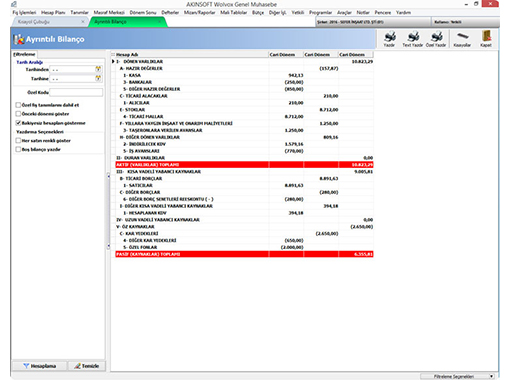
Task: Open the Araçlar menu
Action: pos(344,12)
